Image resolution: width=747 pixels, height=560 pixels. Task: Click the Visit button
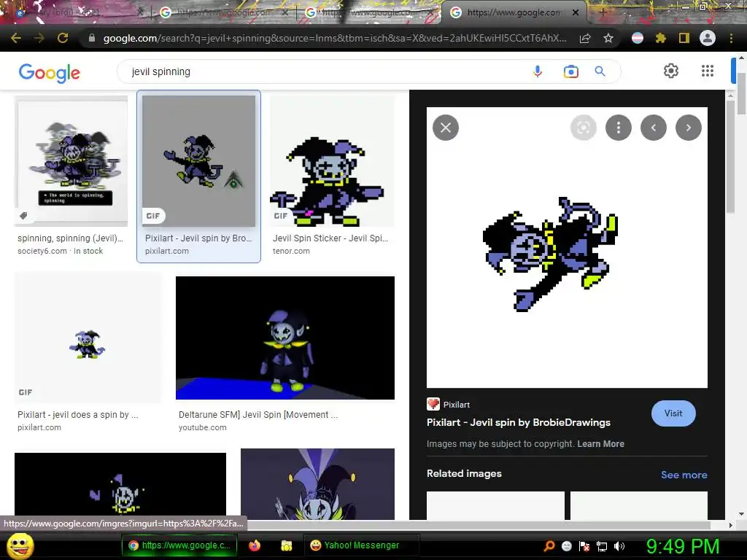(x=673, y=413)
